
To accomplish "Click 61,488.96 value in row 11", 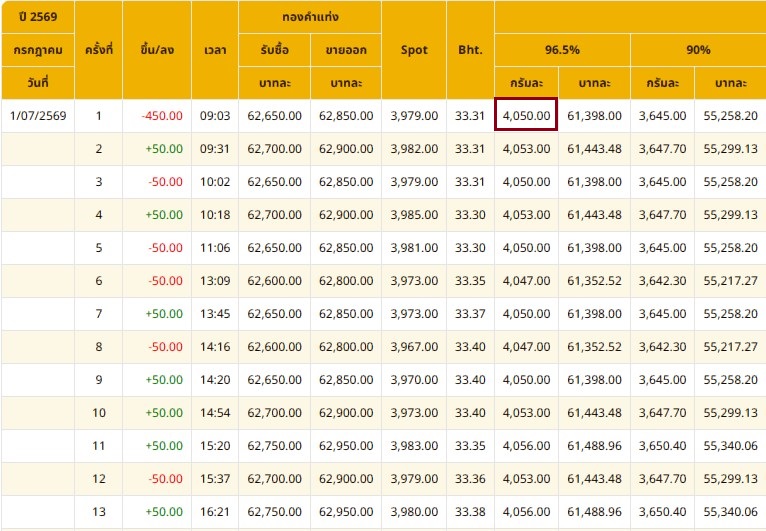I will tap(595, 446).
